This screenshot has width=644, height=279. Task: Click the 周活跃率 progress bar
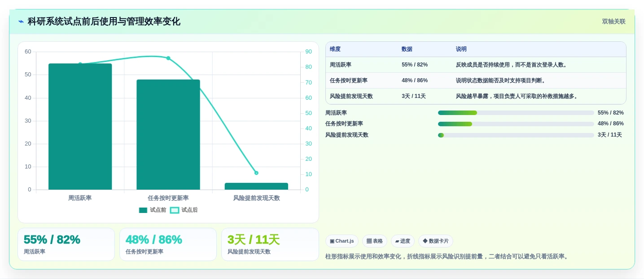[516, 113]
